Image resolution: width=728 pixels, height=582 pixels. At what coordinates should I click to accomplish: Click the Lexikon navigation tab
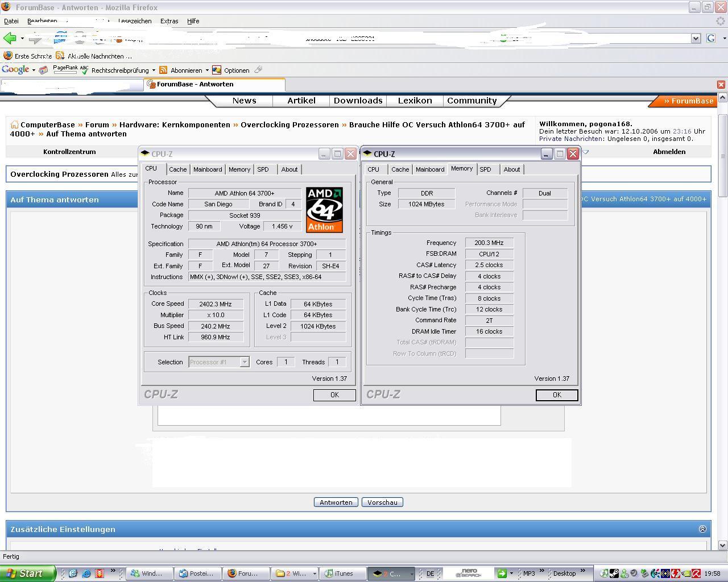coord(415,101)
